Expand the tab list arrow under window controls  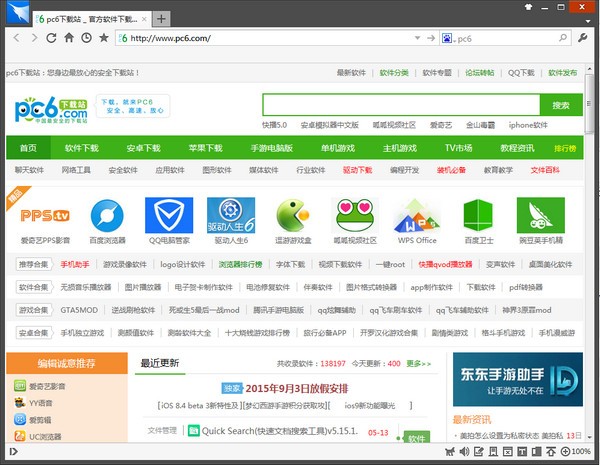tap(588, 21)
